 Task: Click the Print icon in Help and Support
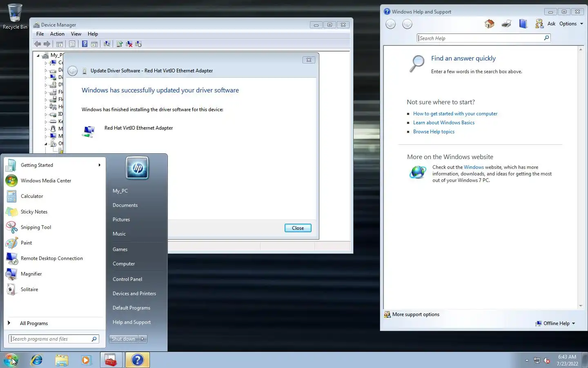[x=506, y=24]
